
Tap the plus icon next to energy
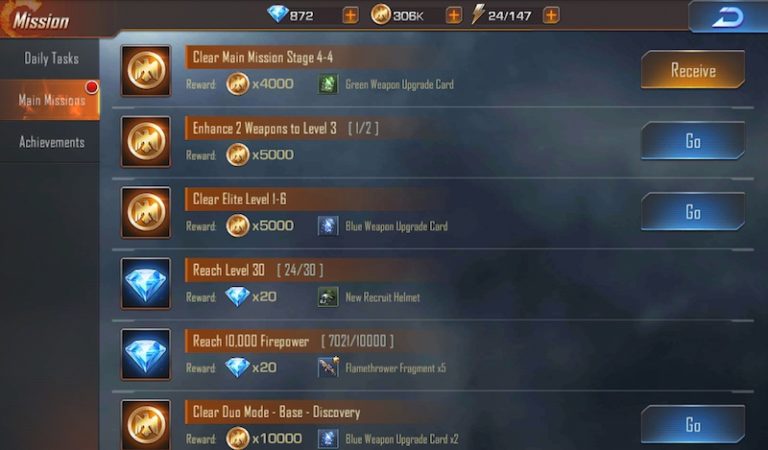pyautogui.click(x=551, y=15)
